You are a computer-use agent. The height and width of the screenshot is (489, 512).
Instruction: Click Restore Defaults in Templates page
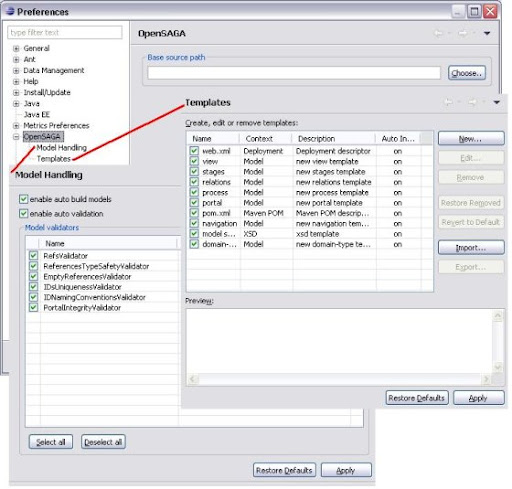click(417, 398)
